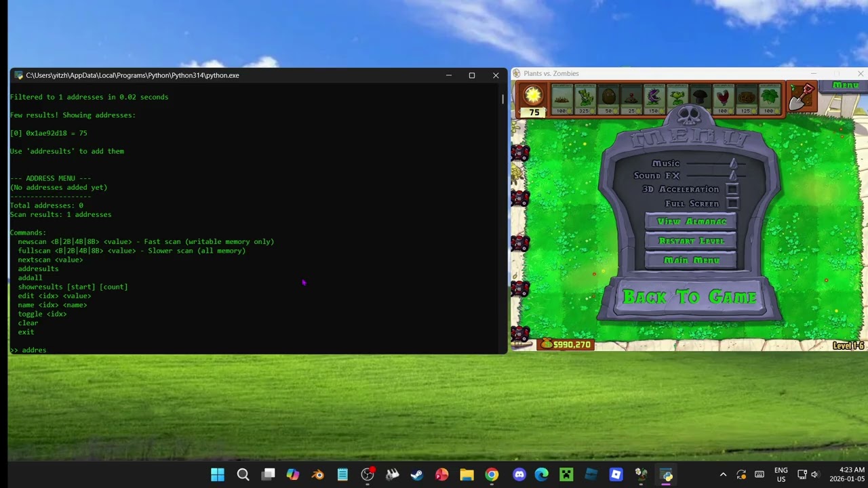868x488 pixels.
Task: Pick the Potato Mine seed packet
Action: pos(631,99)
